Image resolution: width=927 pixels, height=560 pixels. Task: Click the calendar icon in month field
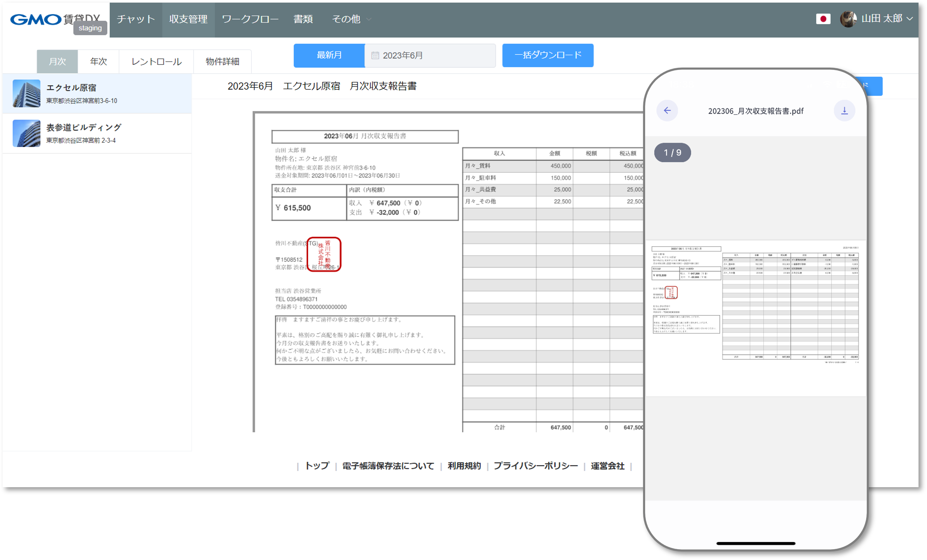coord(375,56)
